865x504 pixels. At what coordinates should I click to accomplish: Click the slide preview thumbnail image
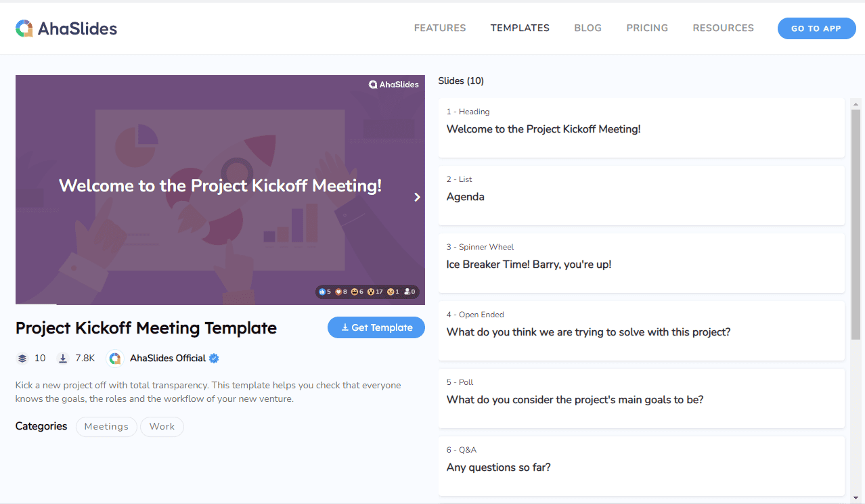(220, 190)
